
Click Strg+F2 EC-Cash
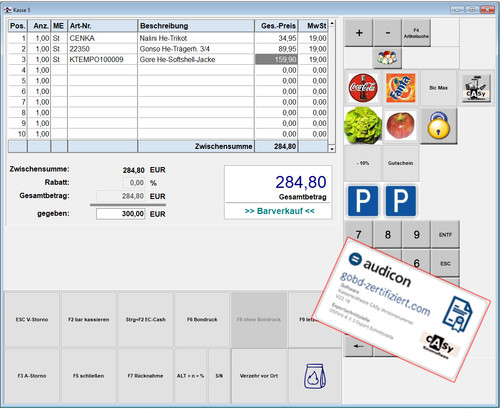pos(145,320)
